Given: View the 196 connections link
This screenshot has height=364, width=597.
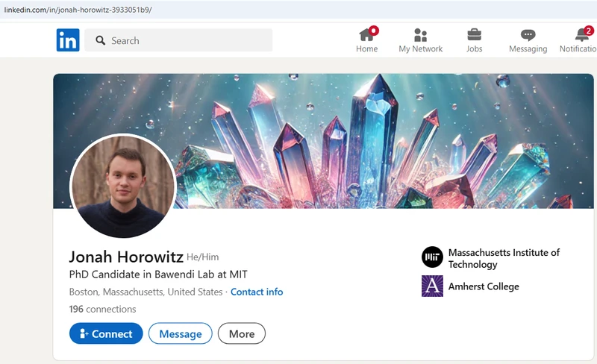Looking at the screenshot, I should coord(102,309).
